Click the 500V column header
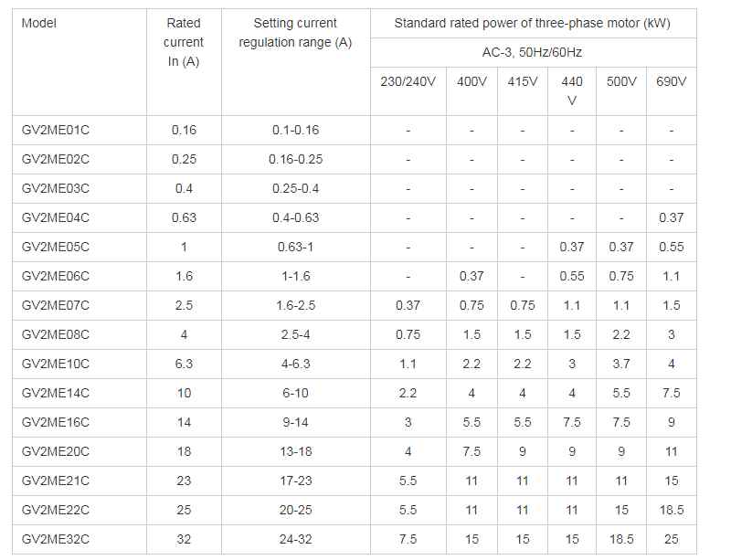 (621, 81)
